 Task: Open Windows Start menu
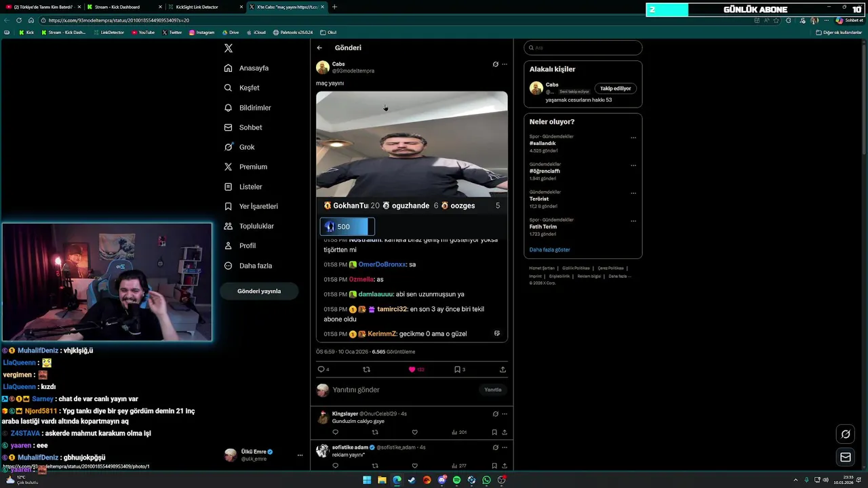point(367,480)
